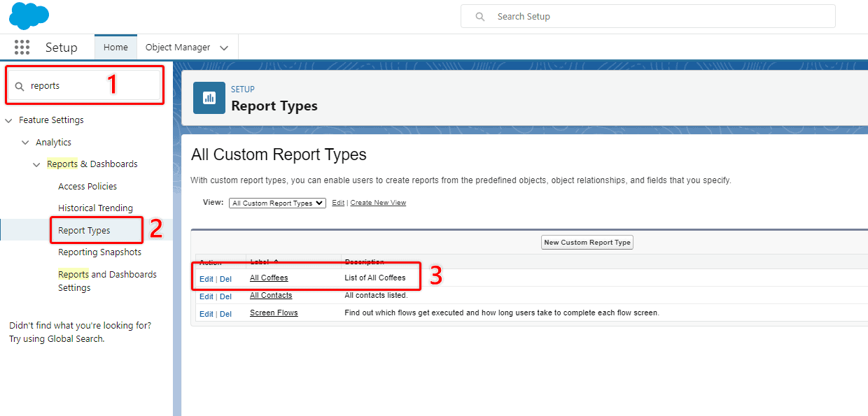Delete the All Coffees report type
This screenshot has height=416, width=868.
coord(225,279)
